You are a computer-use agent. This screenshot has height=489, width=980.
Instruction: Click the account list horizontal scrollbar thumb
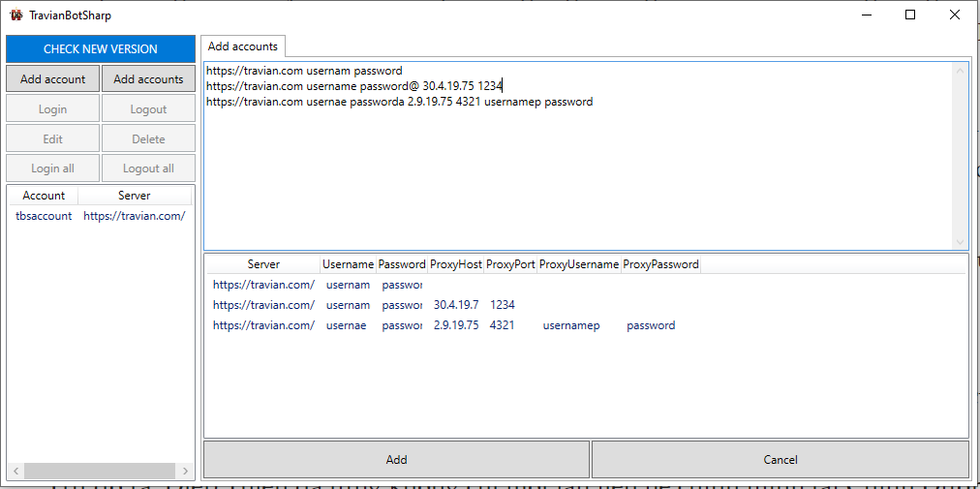(101, 471)
